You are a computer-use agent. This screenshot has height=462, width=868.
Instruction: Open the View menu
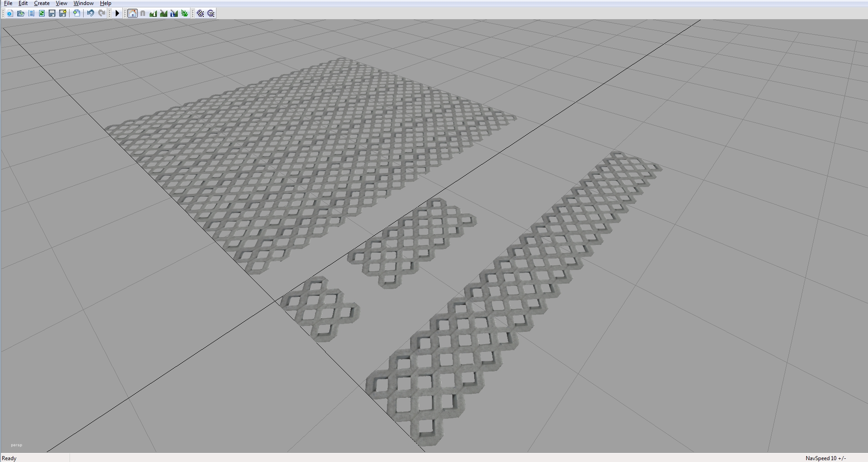coord(61,3)
